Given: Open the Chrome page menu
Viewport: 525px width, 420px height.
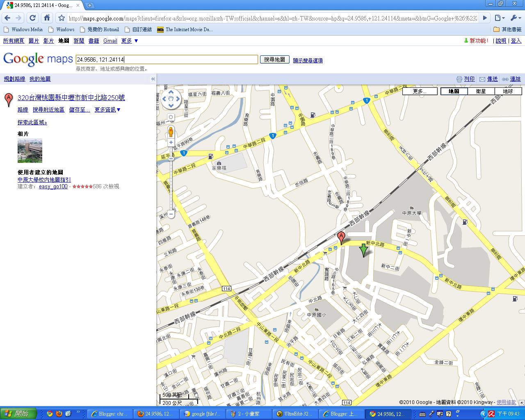Looking at the screenshot, I should [x=499, y=18].
